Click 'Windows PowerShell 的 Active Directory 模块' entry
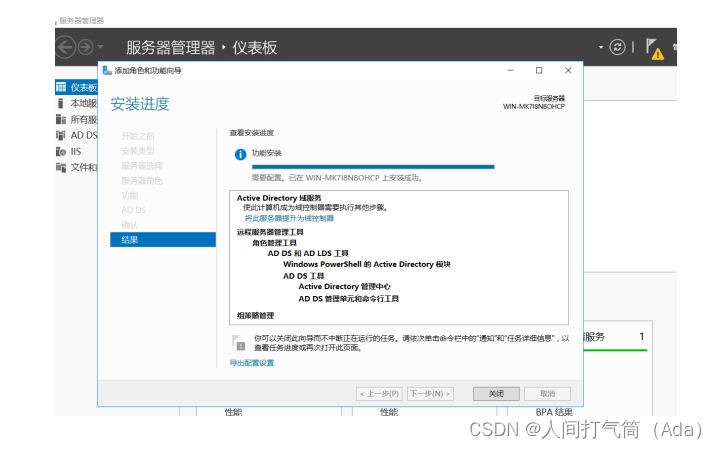 [367, 264]
